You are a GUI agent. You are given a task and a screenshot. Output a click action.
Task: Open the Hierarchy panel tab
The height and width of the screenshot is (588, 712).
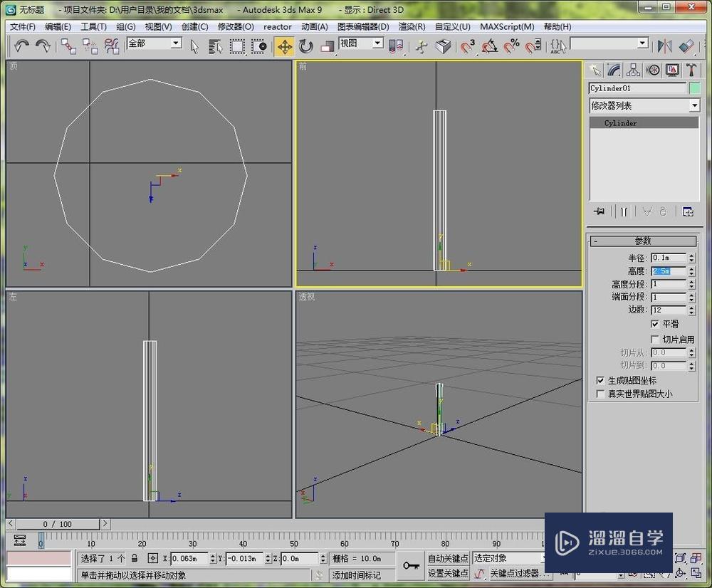[633, 70]
